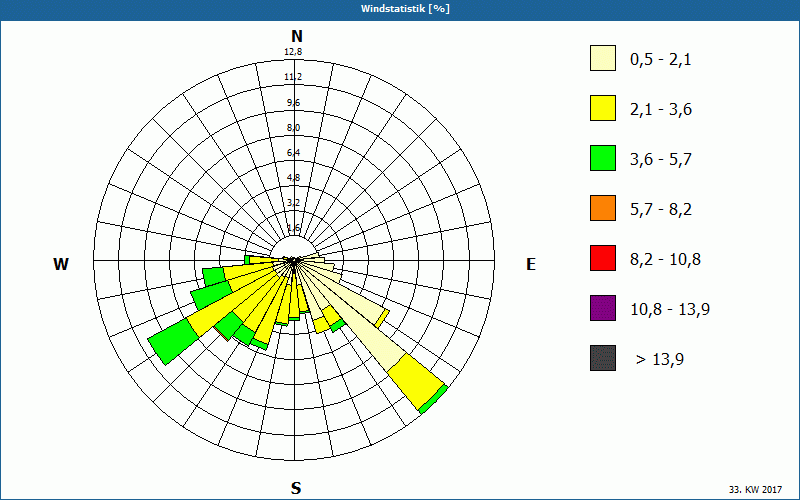Viewport: 800px width, 500px height.
Task: Click the green 3,6 - 5,7 legend swatch
Action: click(x=603, y=158)
